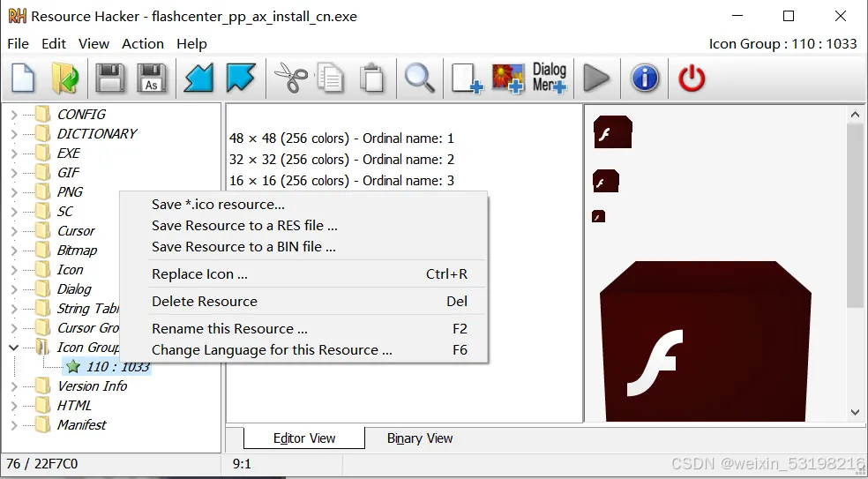Click the preview pane scroll up arrow
868x479 pixels.
[855, 115]
